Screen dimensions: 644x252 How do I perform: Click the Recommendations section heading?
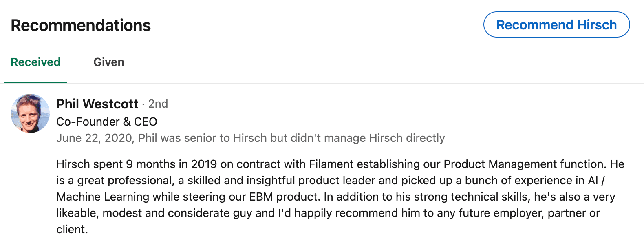click(81, 25)
